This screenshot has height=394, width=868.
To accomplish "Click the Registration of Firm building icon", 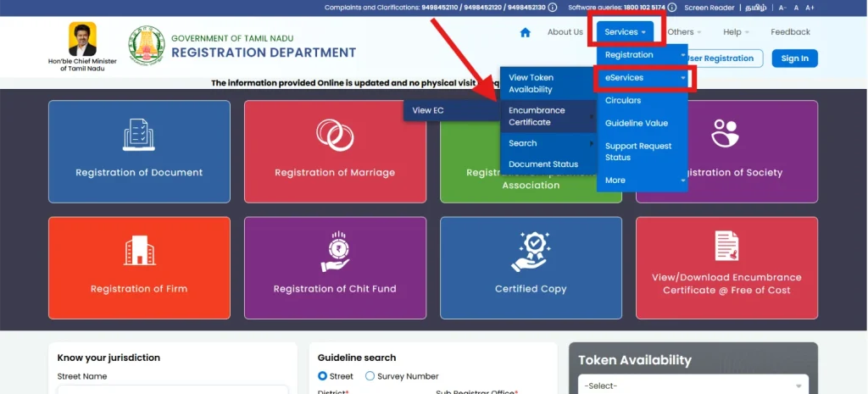I will pyautogui.click(x=138, y=250).
